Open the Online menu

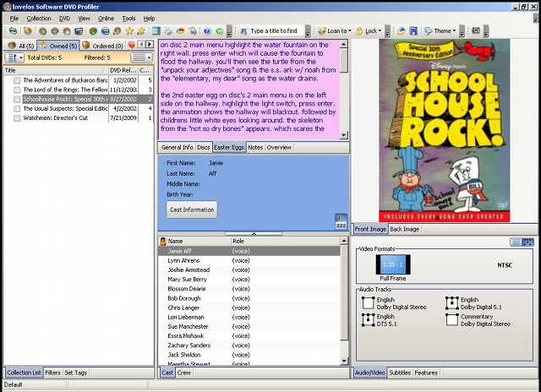[x=106, y=19]
